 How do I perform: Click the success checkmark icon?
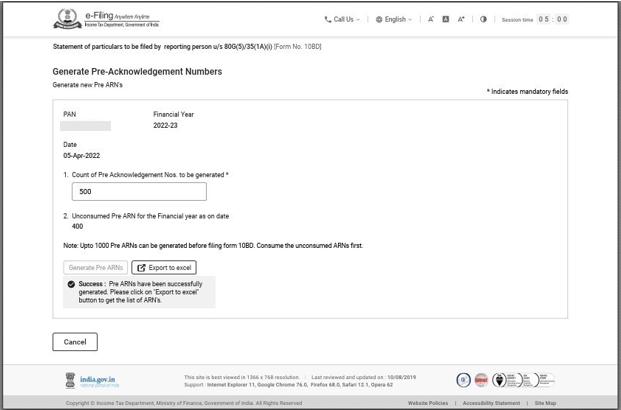click(x=72, y=285)
